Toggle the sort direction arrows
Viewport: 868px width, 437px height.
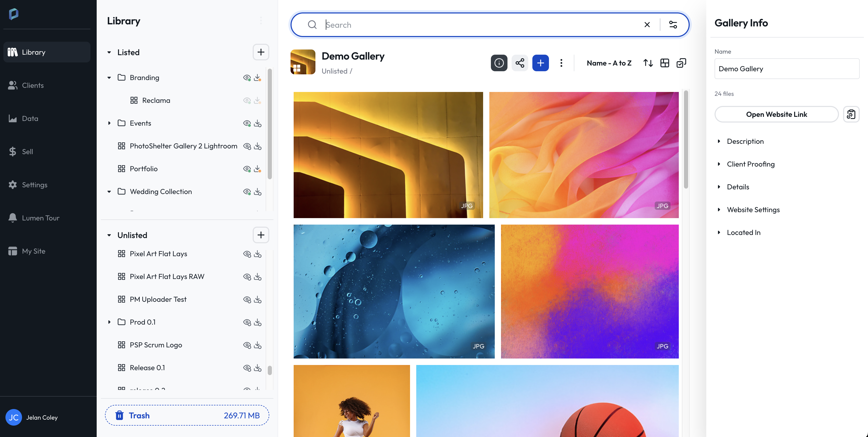point(648,63)
